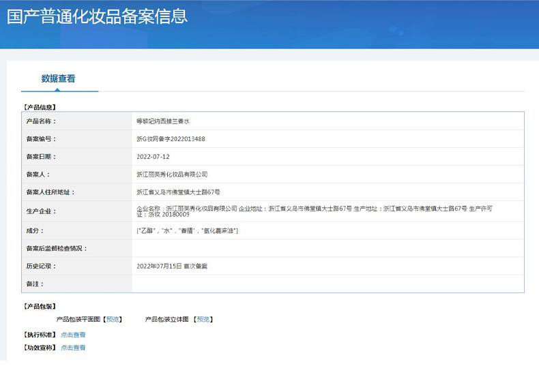Click the 生产企业 row label

click(41, 211)
